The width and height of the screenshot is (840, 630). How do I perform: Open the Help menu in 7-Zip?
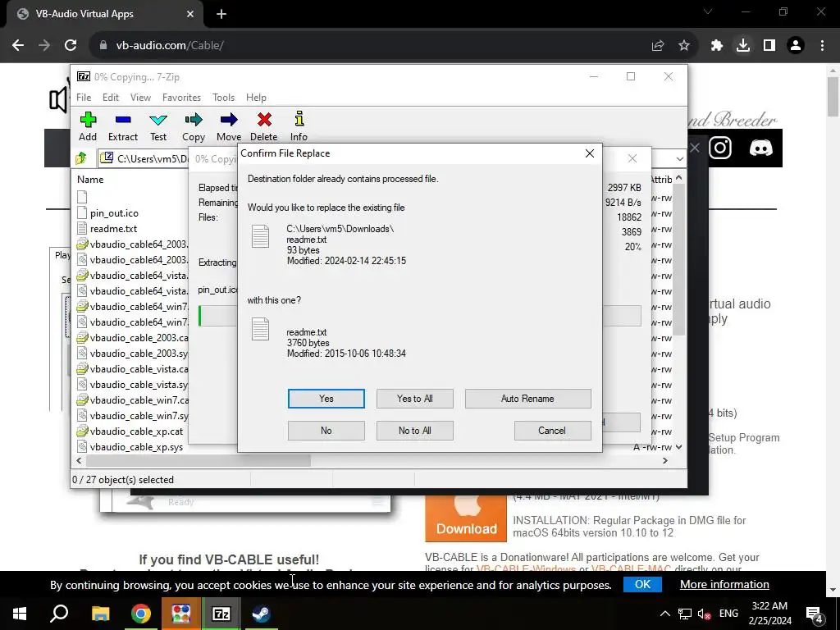[256, 98]
